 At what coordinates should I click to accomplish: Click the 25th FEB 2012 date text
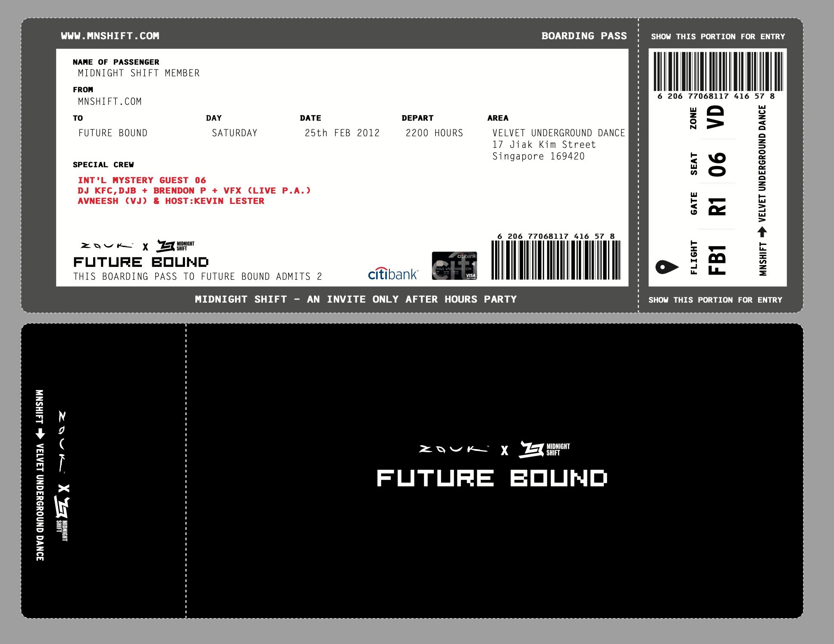tap(342, 133)
